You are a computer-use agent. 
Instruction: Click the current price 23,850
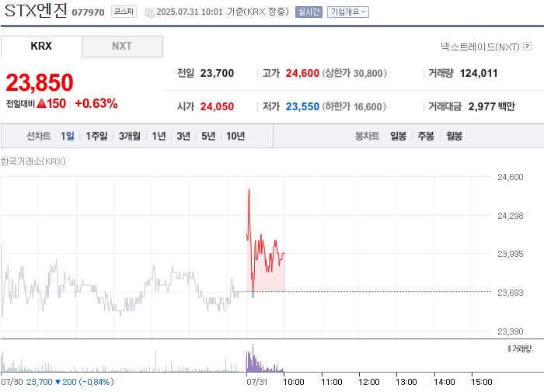tap(40, 83)
